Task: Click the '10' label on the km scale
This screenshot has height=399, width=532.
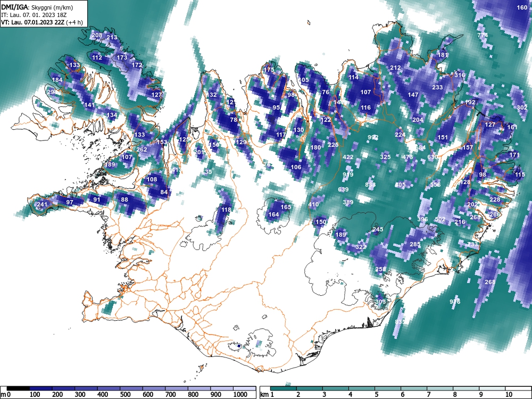Action: pyautogui.click(x=508, y=395)
